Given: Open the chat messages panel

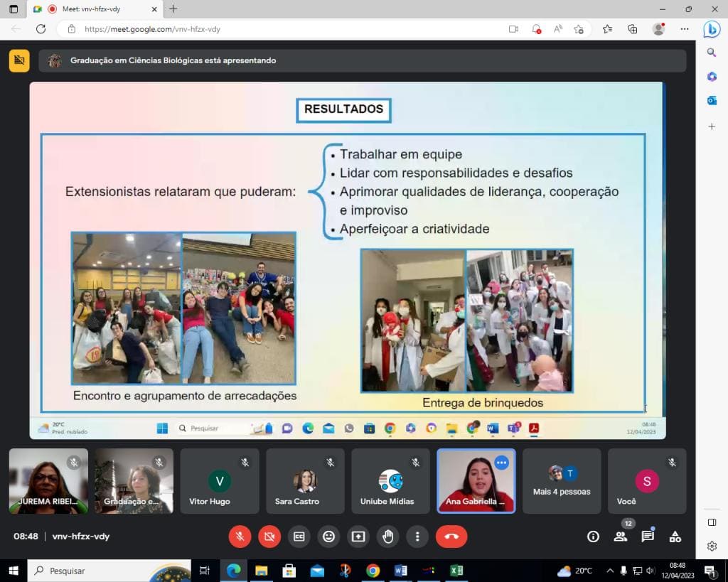Looking at the screenshot, I should coord(648,537).
